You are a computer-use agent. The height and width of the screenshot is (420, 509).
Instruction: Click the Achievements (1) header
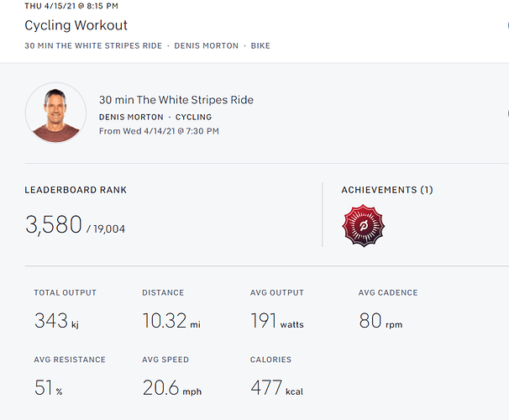point(386,190)
